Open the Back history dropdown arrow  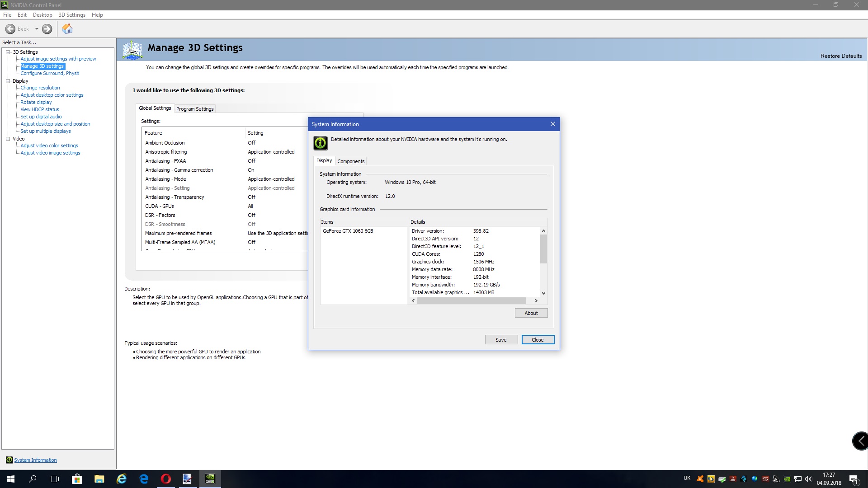[37, 29]
